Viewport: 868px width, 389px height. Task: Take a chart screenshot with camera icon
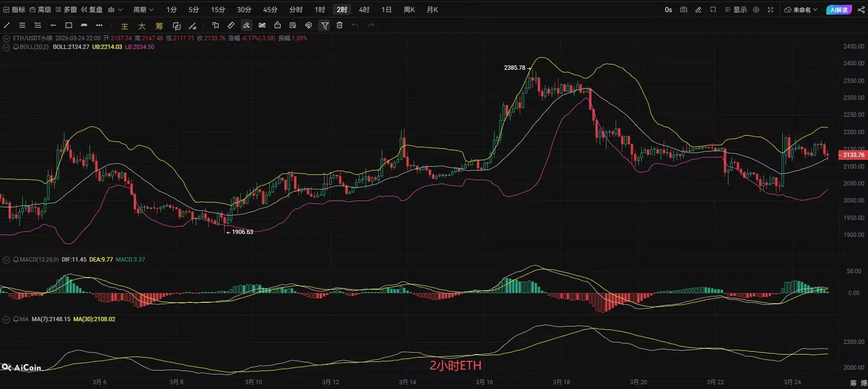pyautogui.click(x=683, y=10)
